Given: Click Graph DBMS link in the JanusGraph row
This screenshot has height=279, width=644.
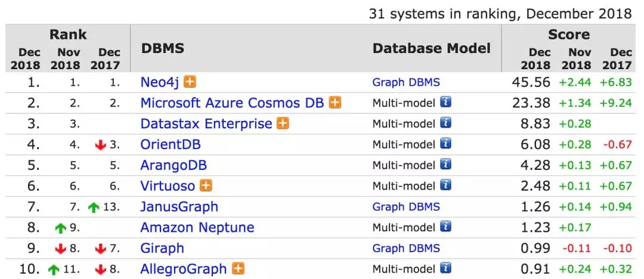Looking at the screenshot, I should (x=406, y=207).
